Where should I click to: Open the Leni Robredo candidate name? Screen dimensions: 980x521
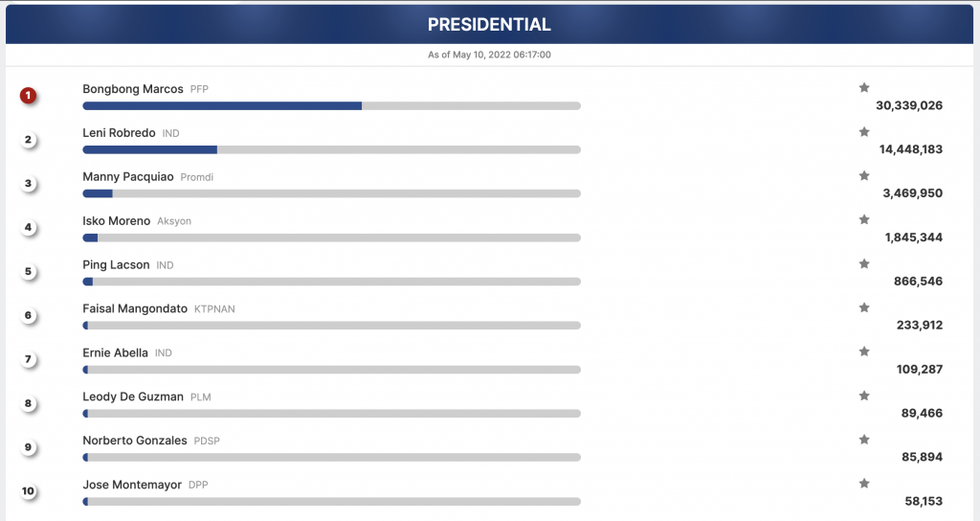[x=119, y=132]
